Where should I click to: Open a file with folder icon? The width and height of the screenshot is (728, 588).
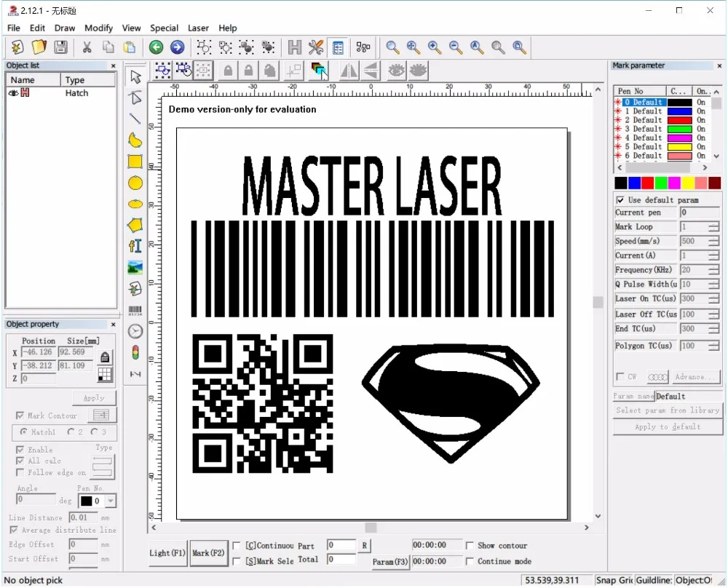[39, 47]
